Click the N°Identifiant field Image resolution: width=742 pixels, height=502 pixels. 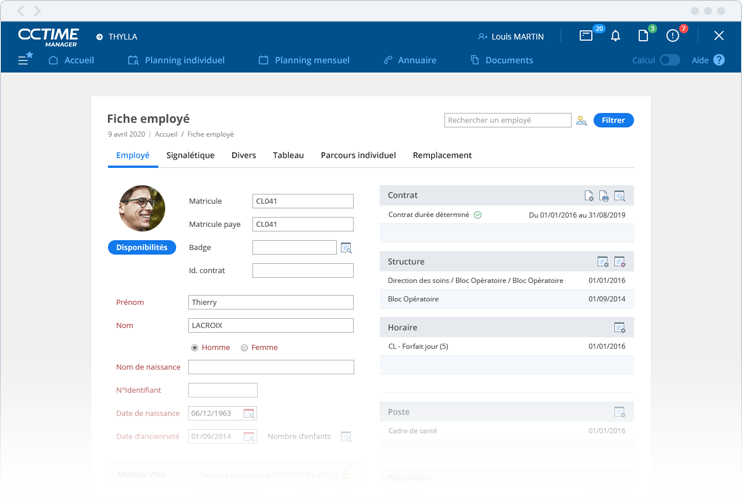223,391
